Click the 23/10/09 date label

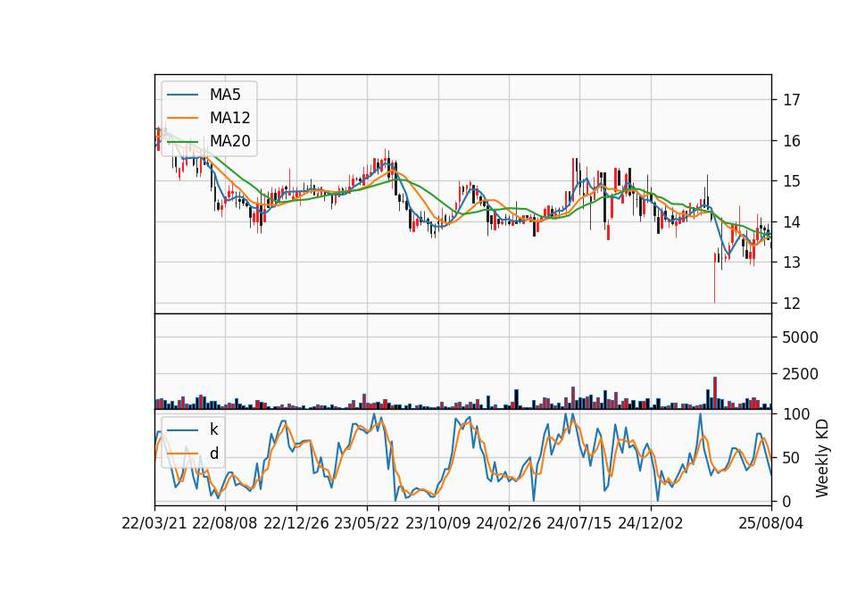[437, 523]
